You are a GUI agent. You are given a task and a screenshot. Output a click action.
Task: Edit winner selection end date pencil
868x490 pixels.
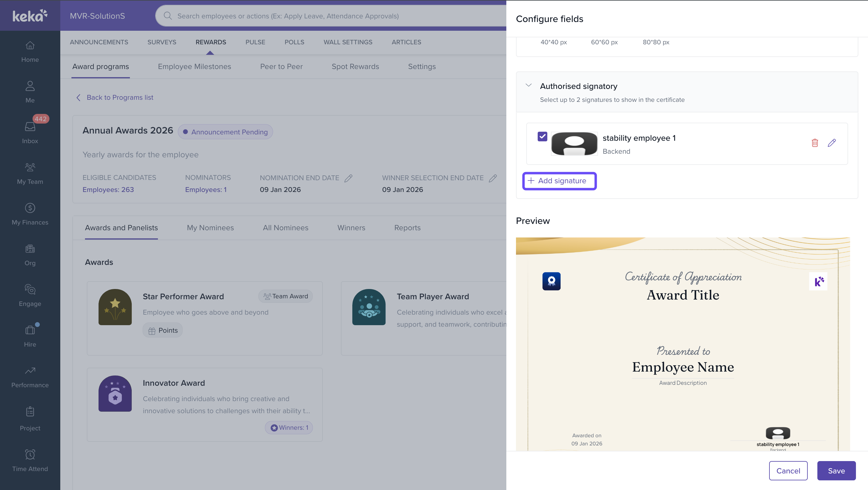493,178
